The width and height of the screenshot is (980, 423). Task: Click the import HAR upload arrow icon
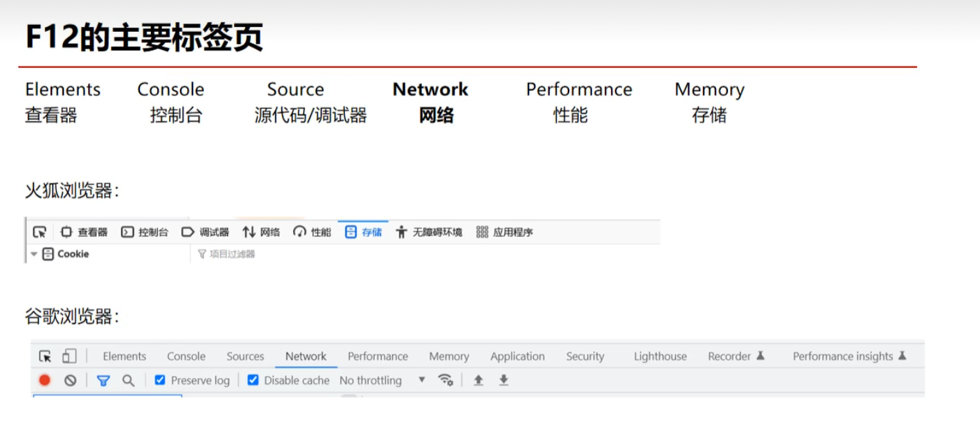tap(478, 380)
